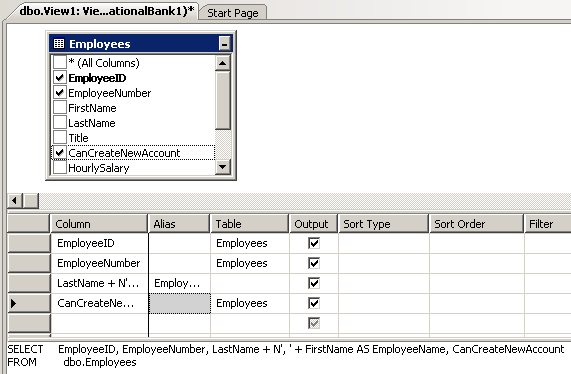The height and width of the screenshot is (374, 571).
Task: Click the Sort Order column header
Action: 476,224
